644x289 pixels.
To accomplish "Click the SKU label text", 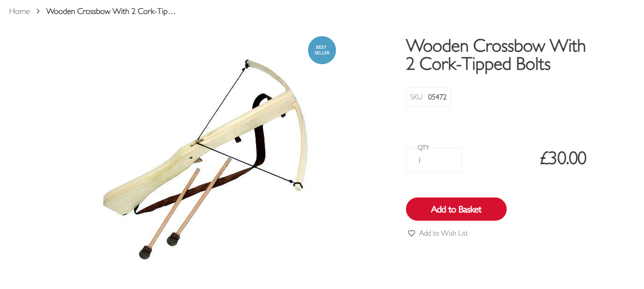I will pos(416,97).
